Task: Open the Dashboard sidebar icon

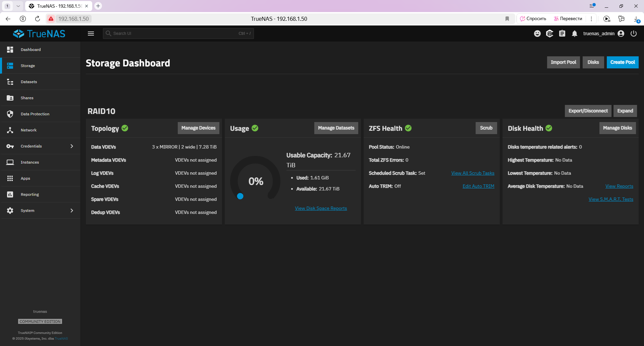Action: point(10,50)
